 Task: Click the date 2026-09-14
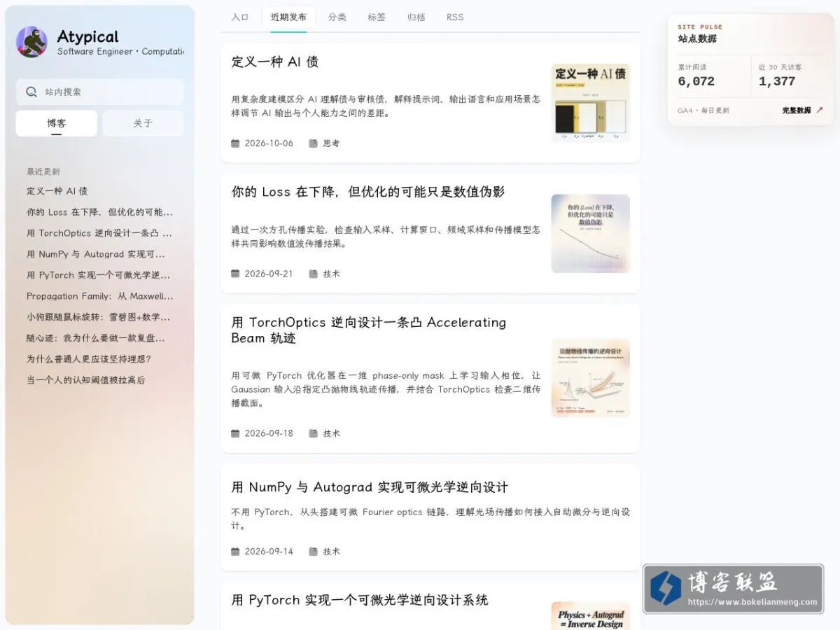pyautogui.click(x=269, y=552)
